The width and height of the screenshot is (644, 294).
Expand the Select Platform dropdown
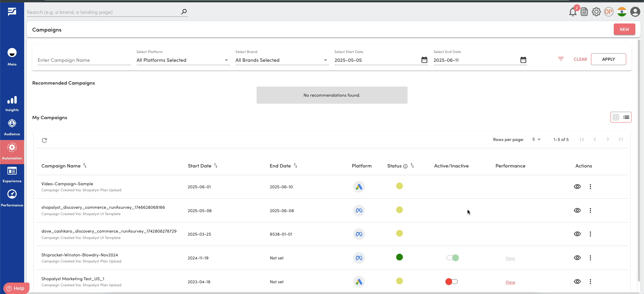(183, 60)
